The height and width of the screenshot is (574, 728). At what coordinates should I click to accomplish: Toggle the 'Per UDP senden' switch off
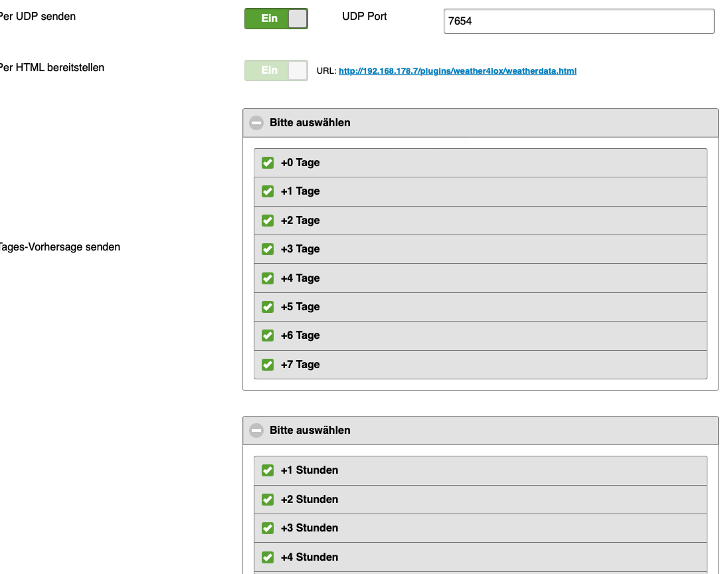tap(276, 19)
